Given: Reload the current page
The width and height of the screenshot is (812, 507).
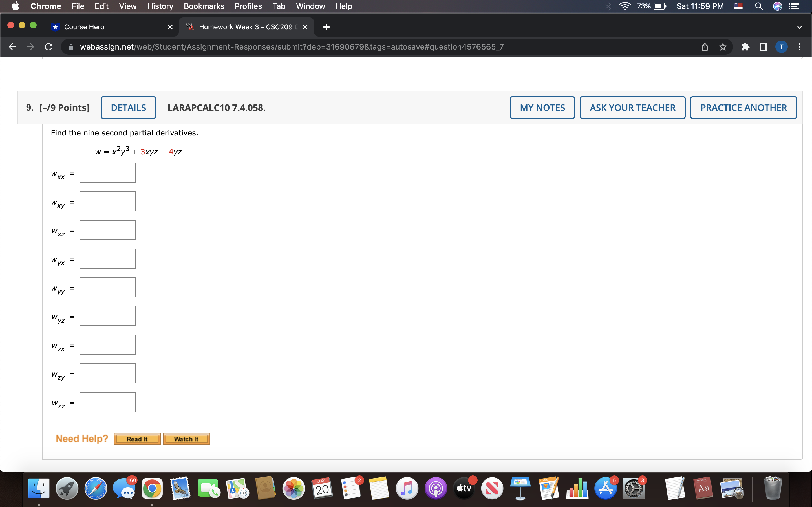Looking at the screenshot, I should point(48,46).
